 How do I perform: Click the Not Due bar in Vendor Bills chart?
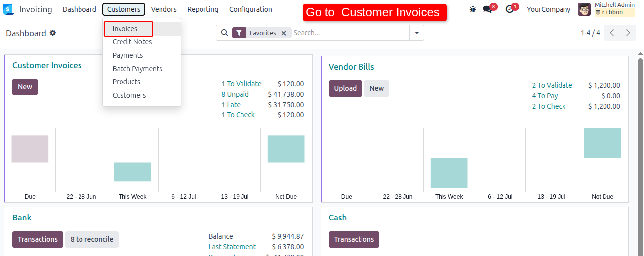click(603, 144)
